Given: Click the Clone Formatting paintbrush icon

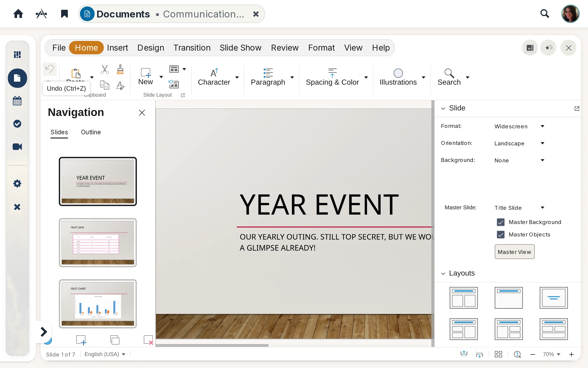Looking at the screenshot, I should pyautogui.click(x=120, y=69).
